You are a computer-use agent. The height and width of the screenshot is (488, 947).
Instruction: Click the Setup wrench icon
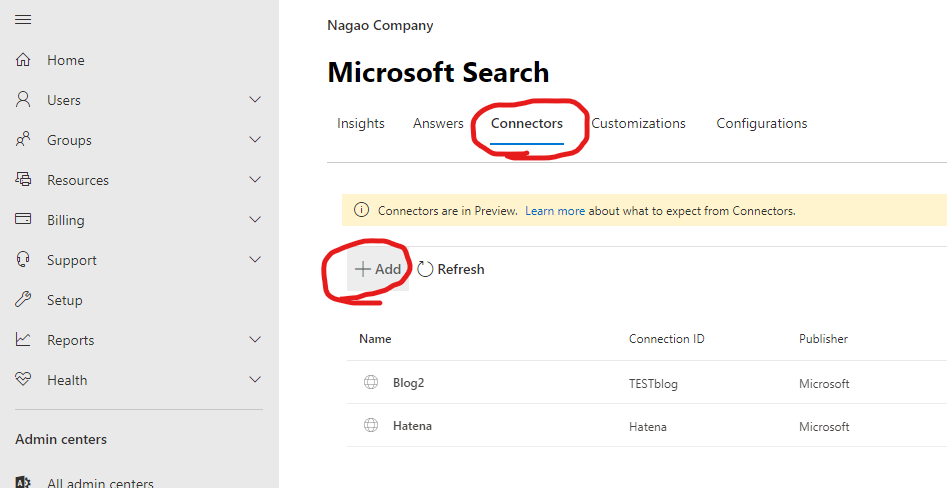(23, 300)
